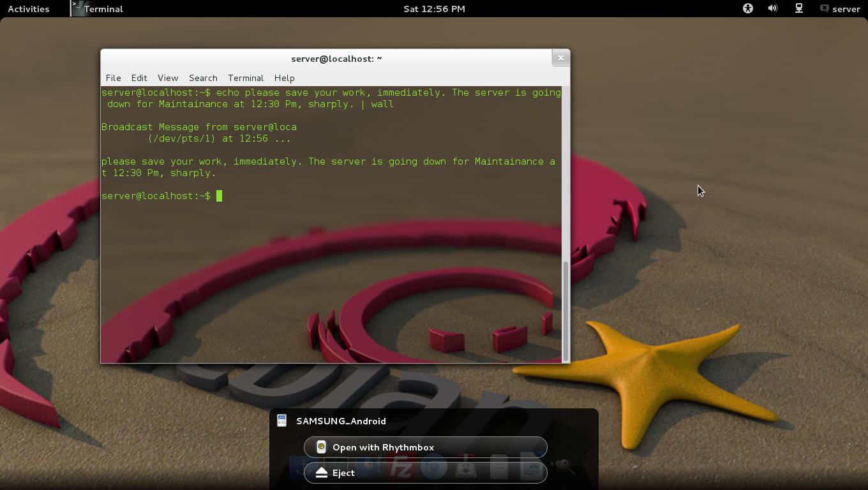This screenshot has height=490, width=868.
Task: Open the View menu
Action: point(168,78)
